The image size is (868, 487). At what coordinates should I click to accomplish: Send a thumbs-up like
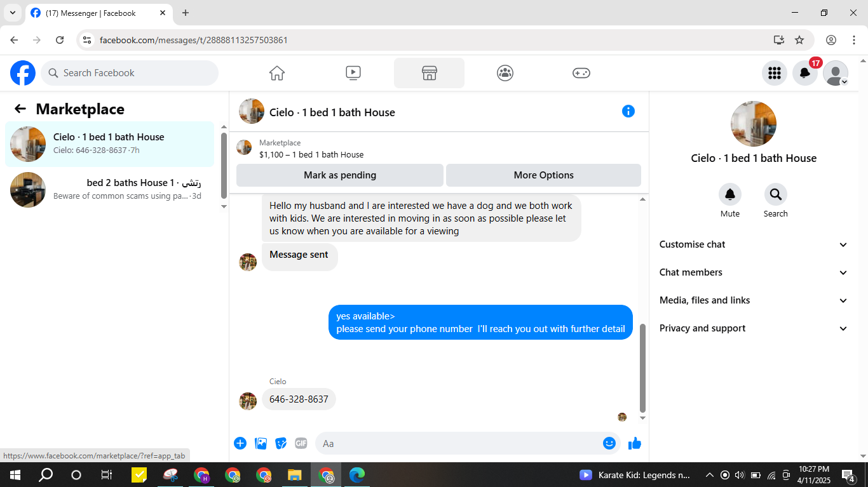pyautogui.click(x=635, y=443)
